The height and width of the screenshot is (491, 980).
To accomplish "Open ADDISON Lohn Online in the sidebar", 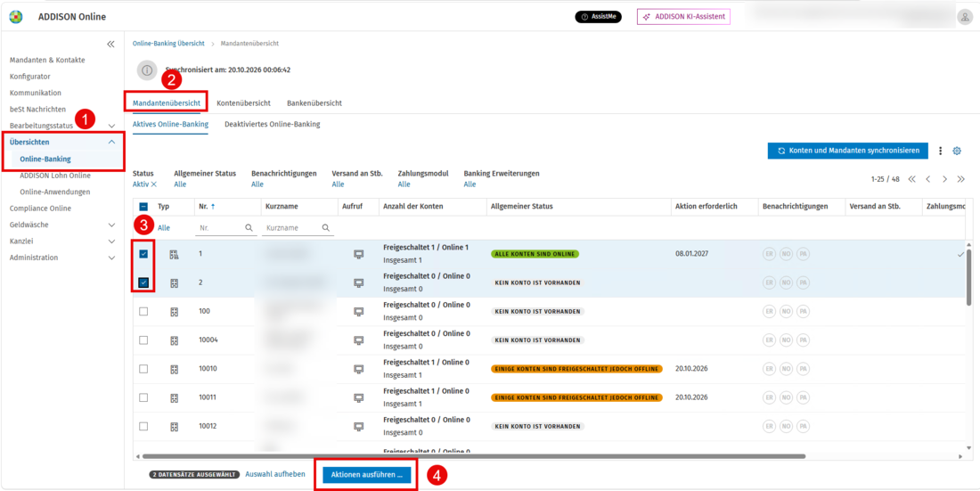I will tap(55, 176).
